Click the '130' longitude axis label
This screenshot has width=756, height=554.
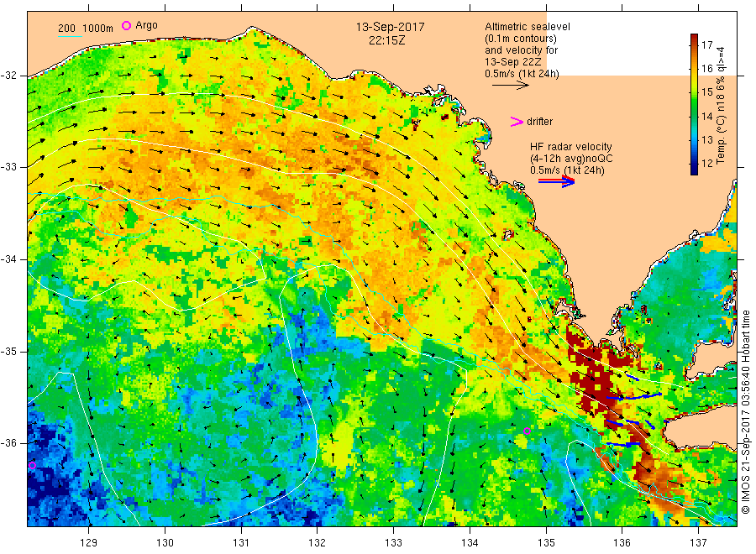point(165,543)
